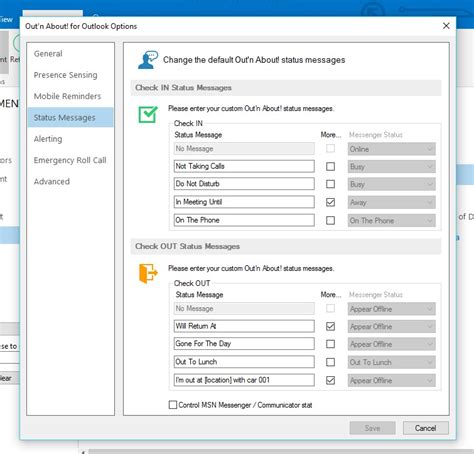The width and height of the screenshot is (474, 454).
Task: Edit the Will Return At message field
Action: click(x=244, y=326)
